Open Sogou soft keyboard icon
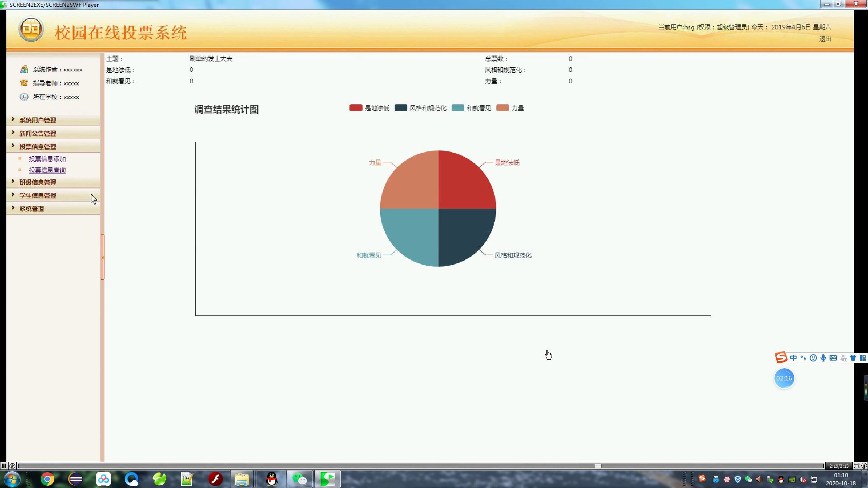The height and width of the screenshot is (488, 868). (833, 358)
